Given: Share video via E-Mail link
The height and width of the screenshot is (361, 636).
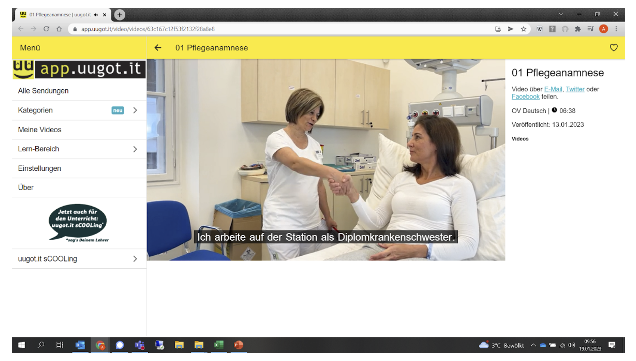Looking at the screenshot, I should [x=553, y=89].
